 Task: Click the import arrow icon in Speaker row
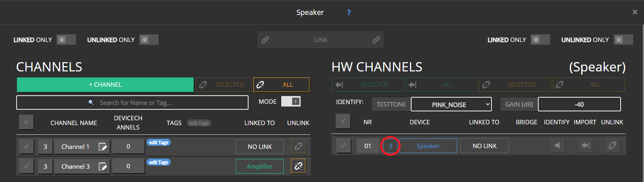click(x=585, y=146)
